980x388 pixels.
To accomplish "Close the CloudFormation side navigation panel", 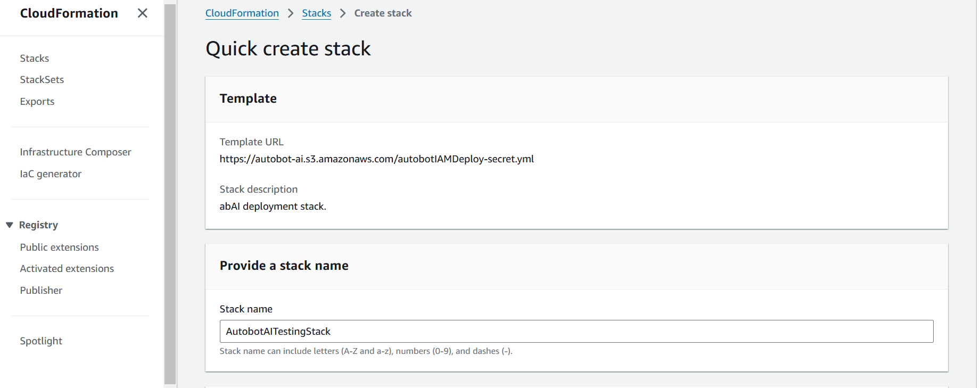I will [142, 13].
